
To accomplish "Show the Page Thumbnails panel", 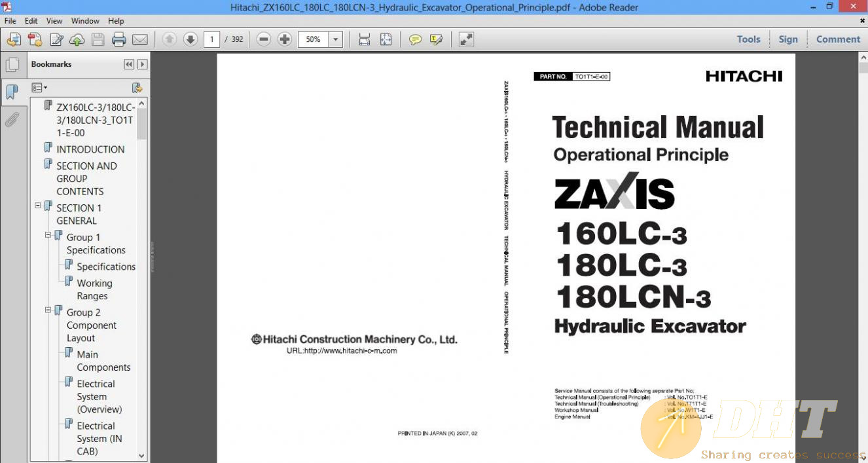I will 12,65.
